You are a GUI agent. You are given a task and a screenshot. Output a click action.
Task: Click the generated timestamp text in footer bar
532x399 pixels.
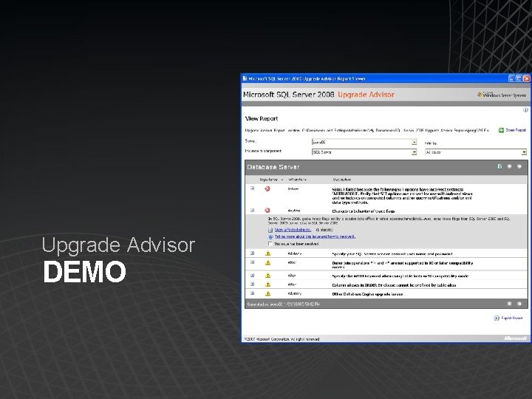[x=283, y=304]
